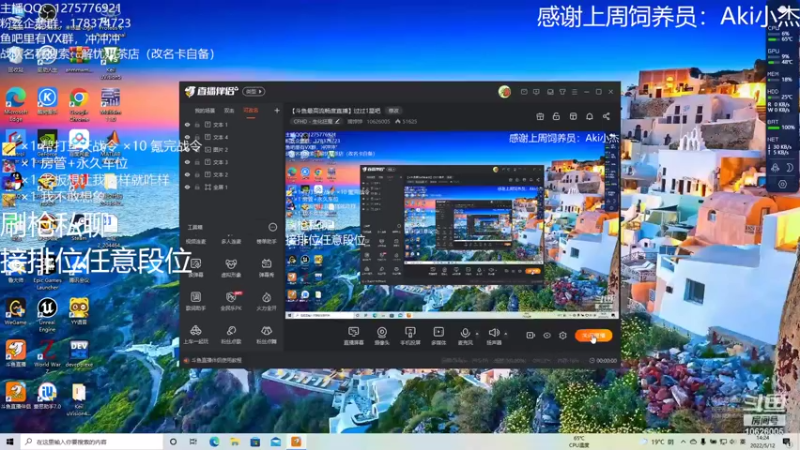Switch to the middle scene tab
Image resolution: width=800 pixels, height=450 pixels.
pos(229,110)
